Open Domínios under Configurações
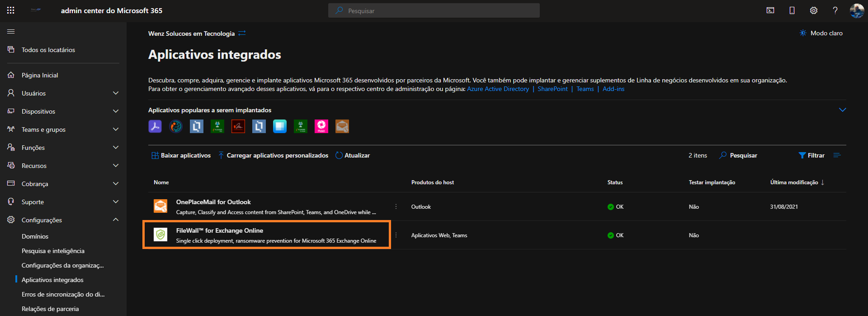 point(35,236)
